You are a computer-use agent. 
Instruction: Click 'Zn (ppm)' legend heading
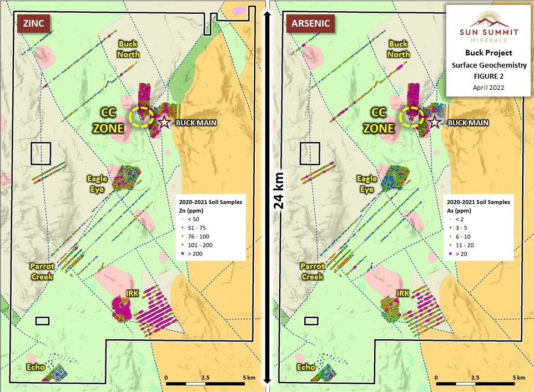pyautogui.click(x=191, y=211)
